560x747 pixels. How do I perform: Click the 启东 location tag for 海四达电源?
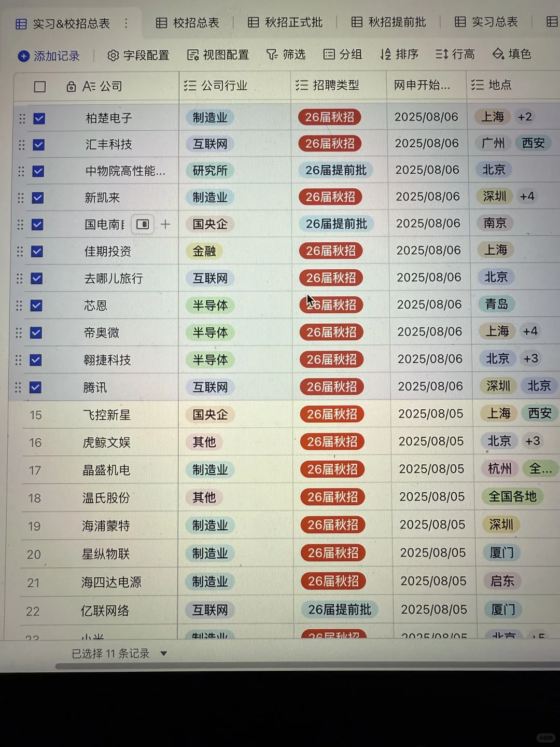(x=502, y=581)
